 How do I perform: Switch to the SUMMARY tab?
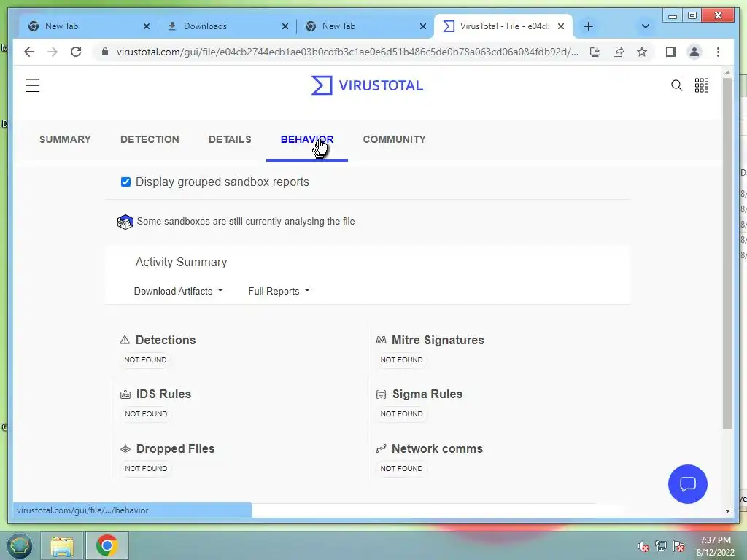(65, 139)
